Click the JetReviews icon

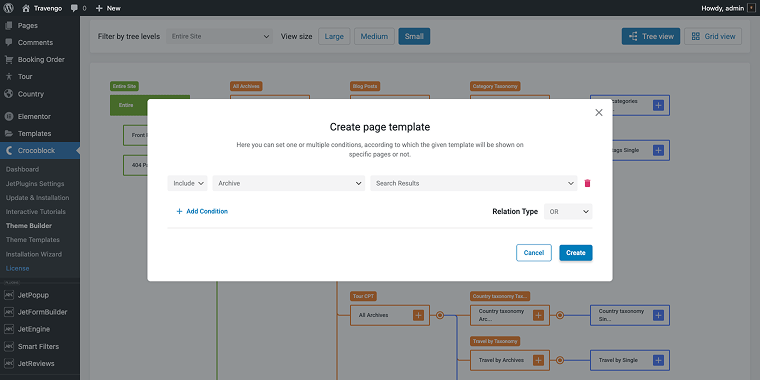click(9, 364)
